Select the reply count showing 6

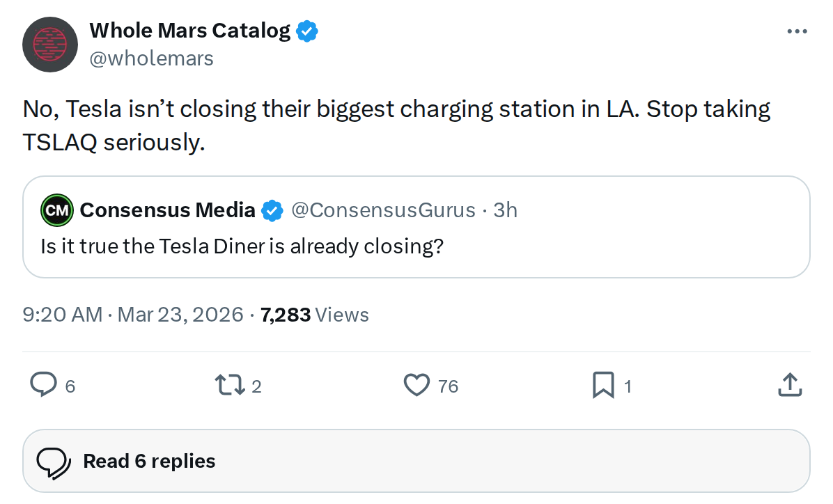pyautogui.click(x=70, y=386)
